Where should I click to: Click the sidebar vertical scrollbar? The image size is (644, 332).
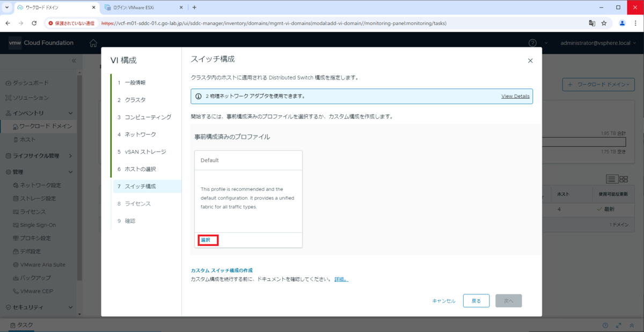tap(80, 177)
